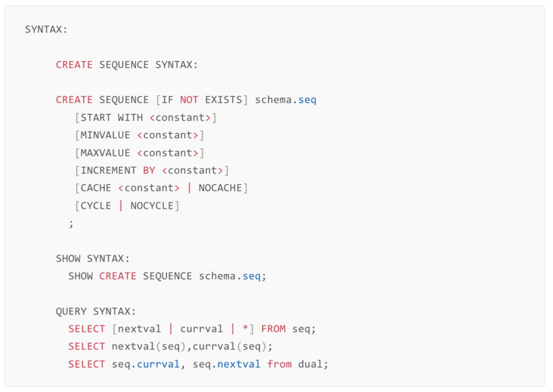The image size is (553, 392).
Task: Click the MAXVALUE option keyword
Action: (x=105, y=153)
